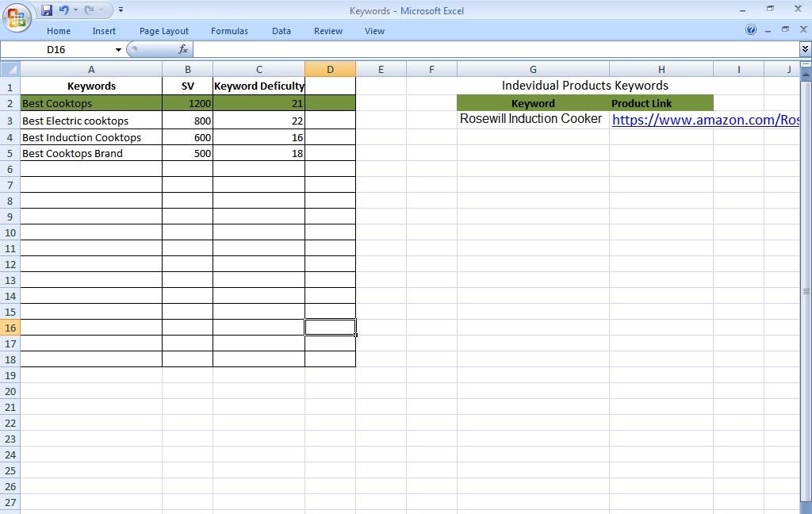Open the Review ribbon tab
Viewport: 812px width, 514px height.
[327, 30]
